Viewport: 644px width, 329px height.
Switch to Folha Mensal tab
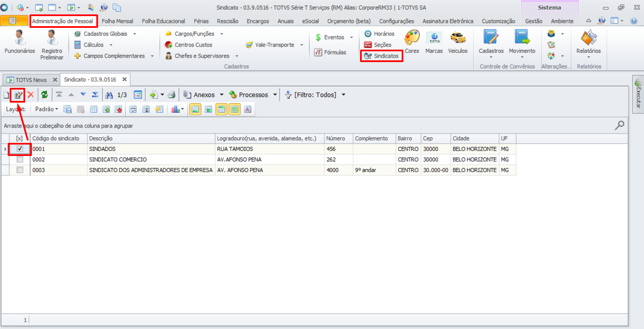click(x=117, y=21)
